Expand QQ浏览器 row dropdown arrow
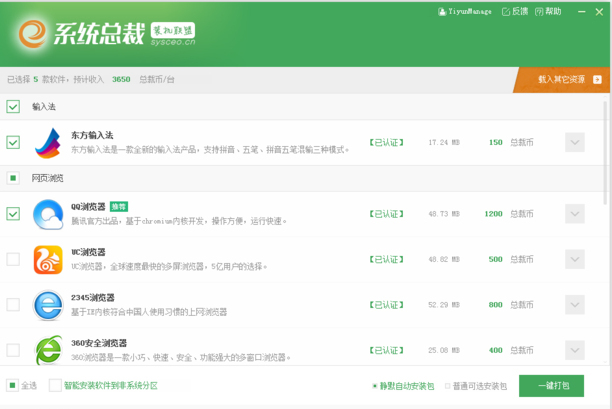612x409 pixels. pos(575,214)
